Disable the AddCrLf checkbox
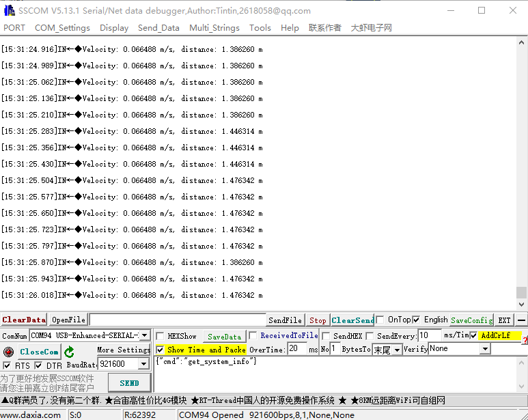 click(473, 335)
